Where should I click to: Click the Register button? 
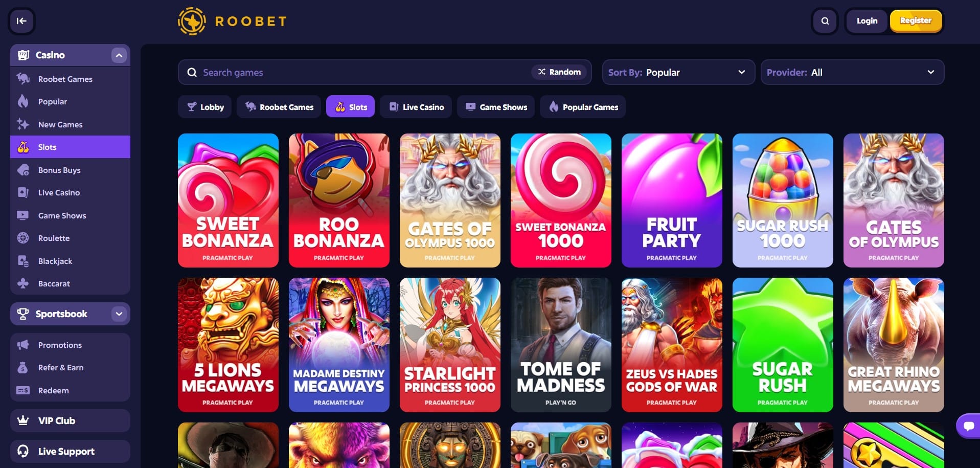pyautogui.click(x=916, y=21)
